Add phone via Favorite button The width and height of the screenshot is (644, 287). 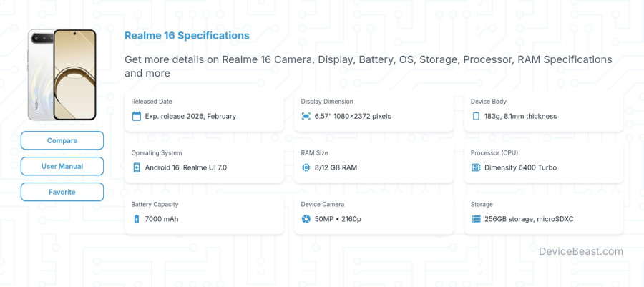point(62,192)
